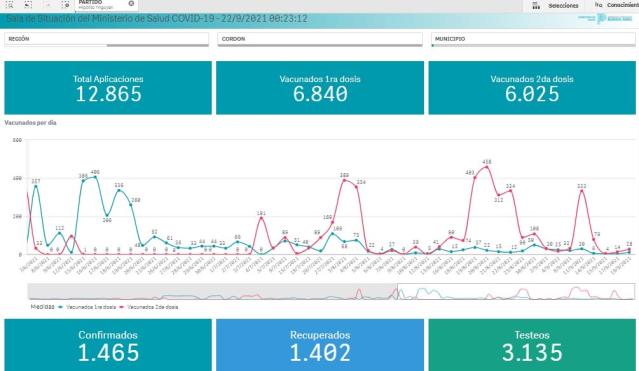
Task: Open the Selecciones menu label
Action: (x=563, y=6)
